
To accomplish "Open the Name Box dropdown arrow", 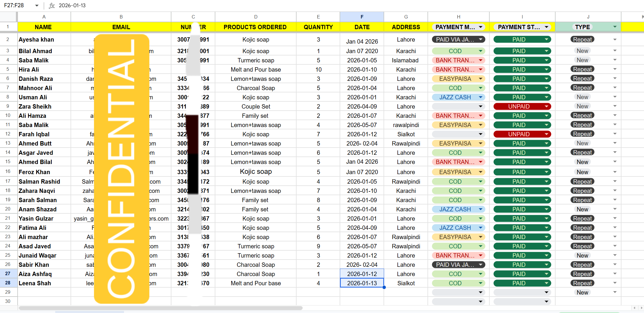I will coord(37,5).
